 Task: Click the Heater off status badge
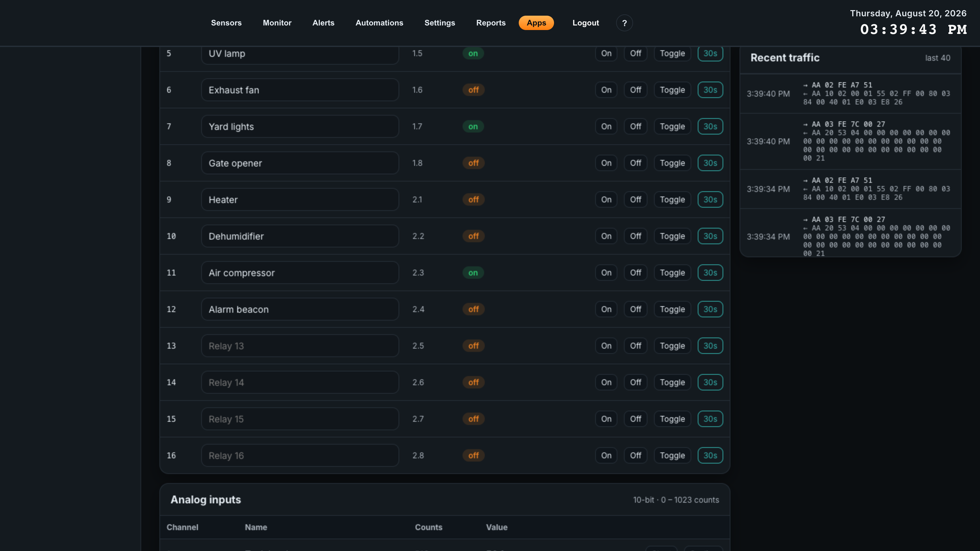point(473,199)
